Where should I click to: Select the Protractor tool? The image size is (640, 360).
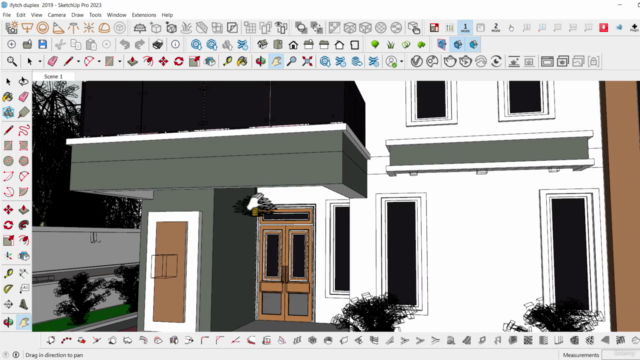pyautogui.click(x=8, y=289)
